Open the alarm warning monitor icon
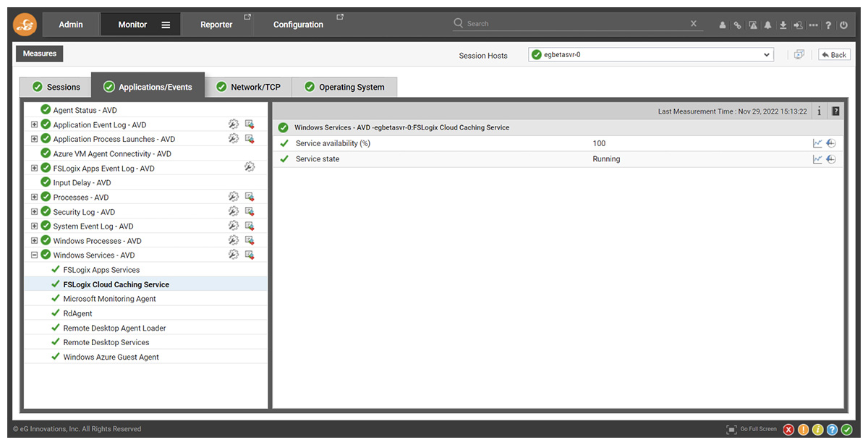The image size is (868, 445). coord(753,25)
